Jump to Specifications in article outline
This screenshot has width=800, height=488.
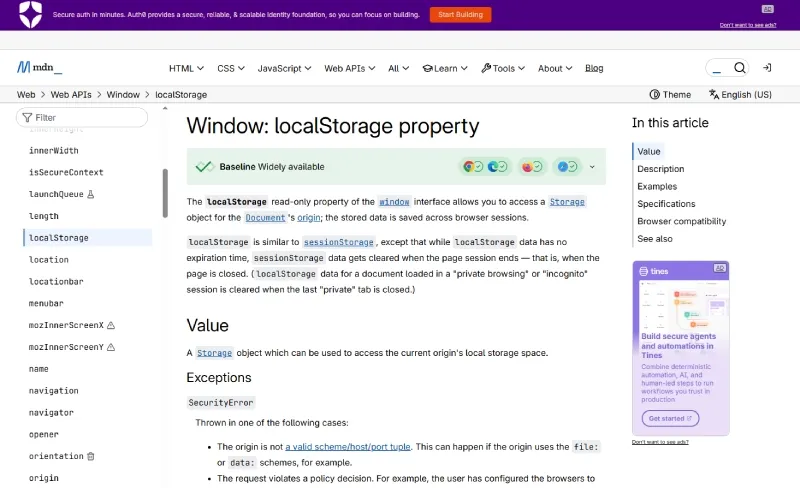click(x=666, y=204)
